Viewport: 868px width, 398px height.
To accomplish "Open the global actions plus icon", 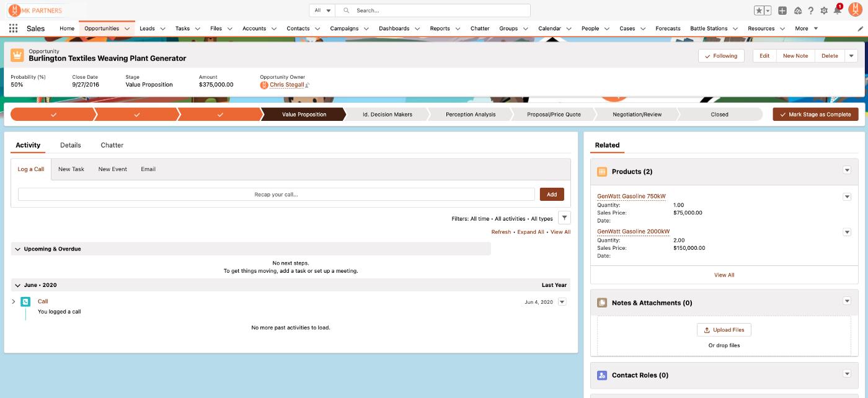I will coord(782,11).
